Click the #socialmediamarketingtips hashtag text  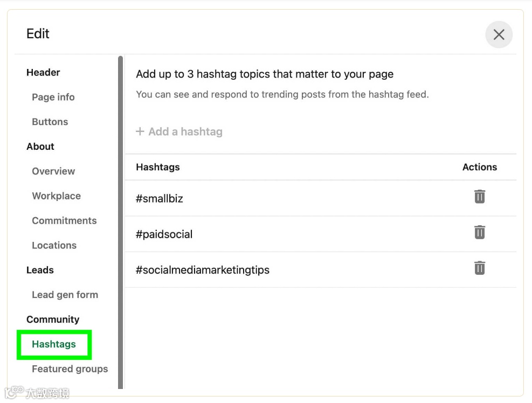(203, 270)
